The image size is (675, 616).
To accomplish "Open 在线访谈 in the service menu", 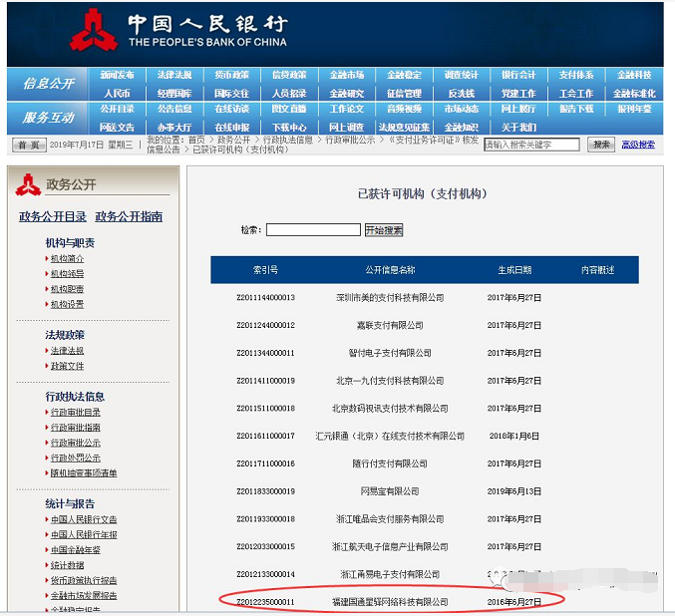I will pyautogui.click(x=232, y=109).
